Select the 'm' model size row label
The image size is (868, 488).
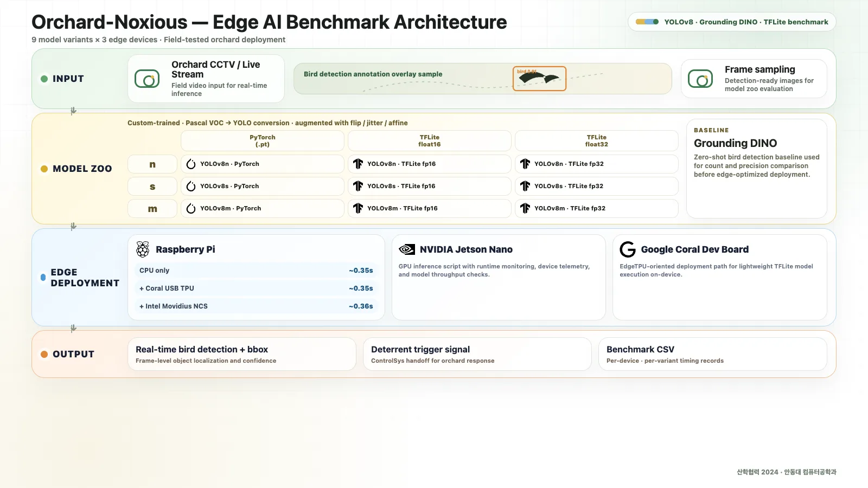pos(152,208)
